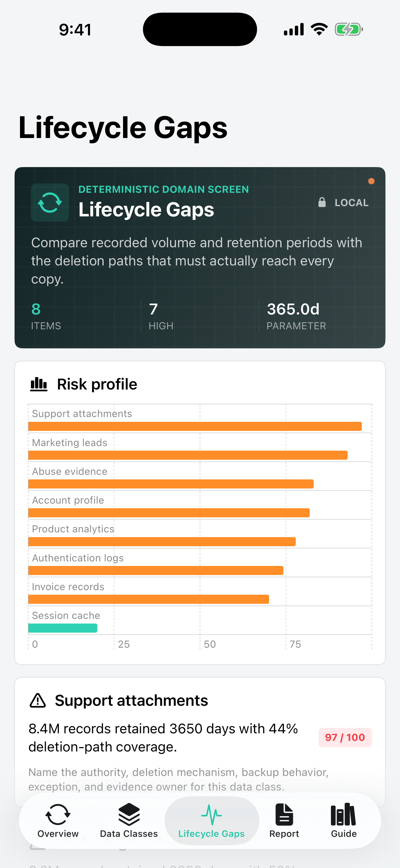Open the Report tab
400x868 pixels.
(x=284, y=820)
